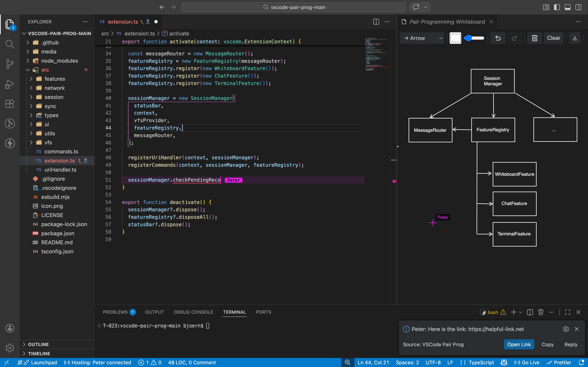Click the whiteboard download icon
Viewport: 588px width, 367px height.
coord(575,38)
